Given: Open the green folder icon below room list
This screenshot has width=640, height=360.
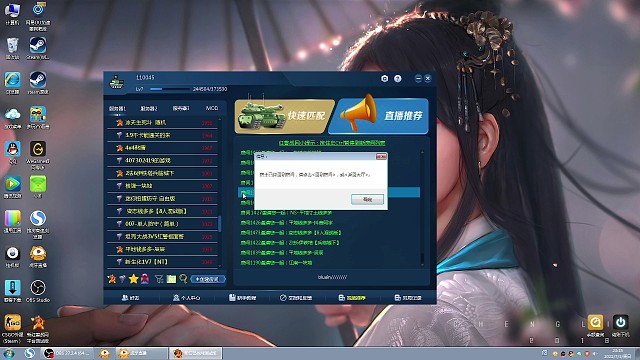Looking at the screenshot, I should coord(171,279).
